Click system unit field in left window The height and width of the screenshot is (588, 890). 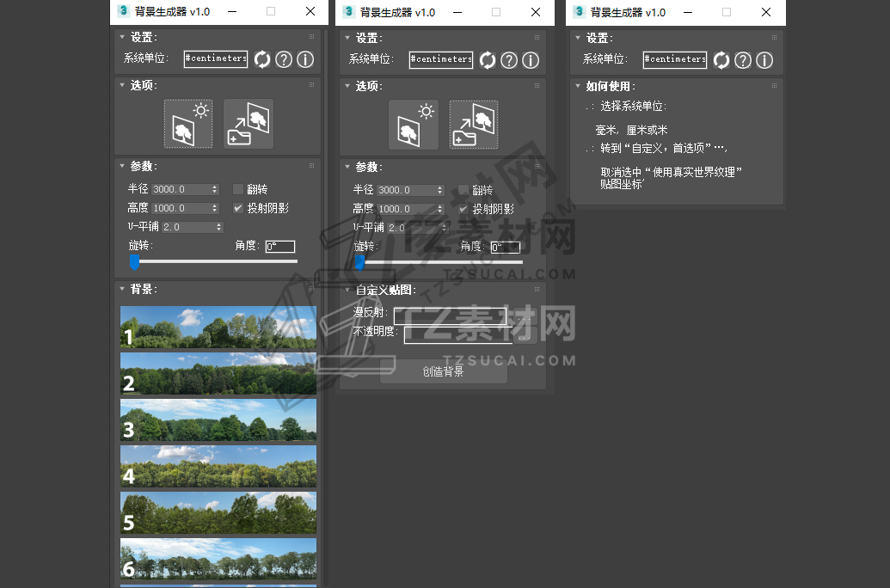coord(216,58)
